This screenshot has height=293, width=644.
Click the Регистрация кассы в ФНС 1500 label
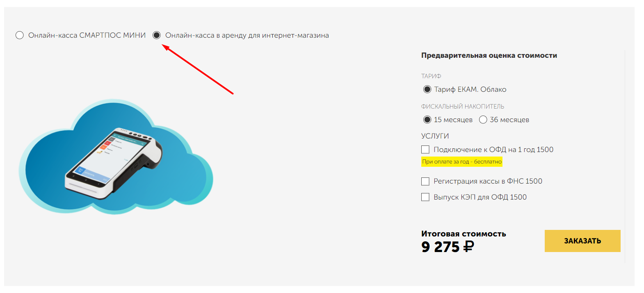[488, 181]
